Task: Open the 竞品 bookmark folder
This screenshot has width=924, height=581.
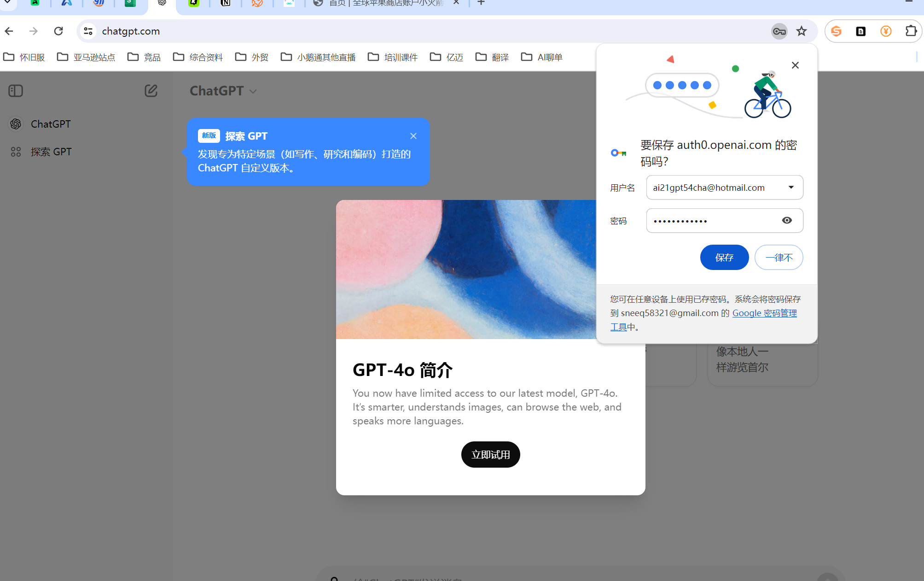Action: click(x=144, y=57)
